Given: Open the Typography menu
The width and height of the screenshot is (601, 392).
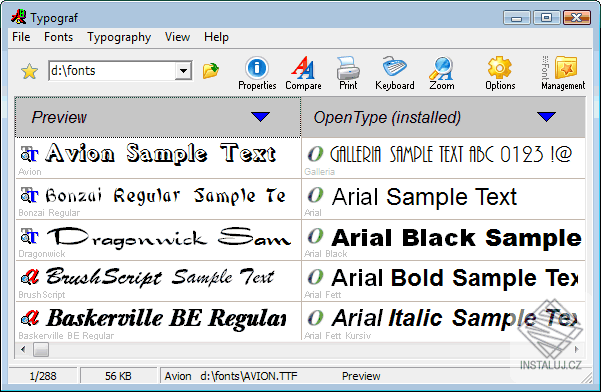Looking at the screenshot, I should click(119, 37).
